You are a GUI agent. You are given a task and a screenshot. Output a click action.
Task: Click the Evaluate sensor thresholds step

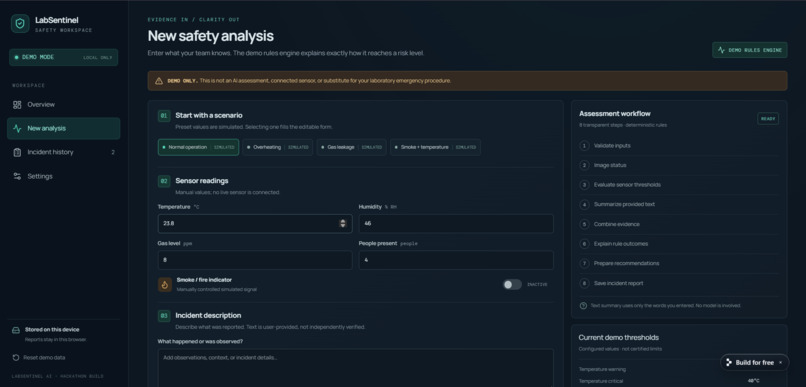[x=679, y=185]
